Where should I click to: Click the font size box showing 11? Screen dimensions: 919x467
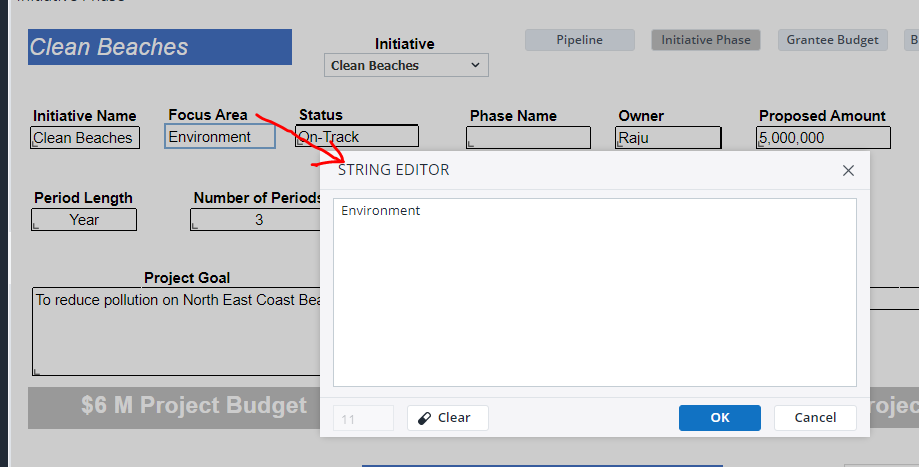coord(363,418)
